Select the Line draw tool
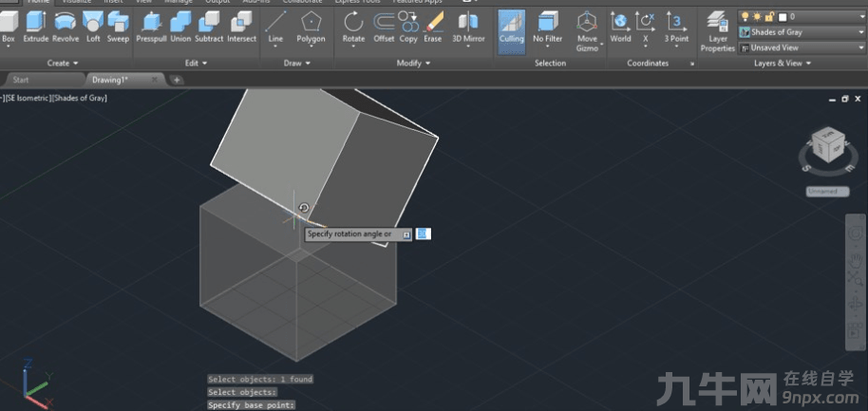 coord(275,28)
